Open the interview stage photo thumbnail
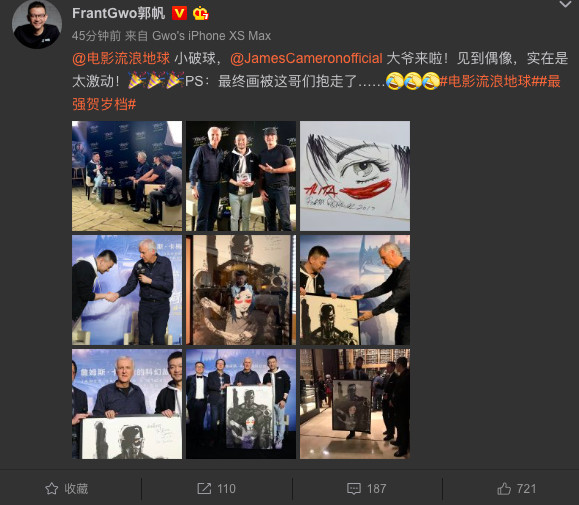The width and height of the screenshot is (579, 505). (127, 176)
